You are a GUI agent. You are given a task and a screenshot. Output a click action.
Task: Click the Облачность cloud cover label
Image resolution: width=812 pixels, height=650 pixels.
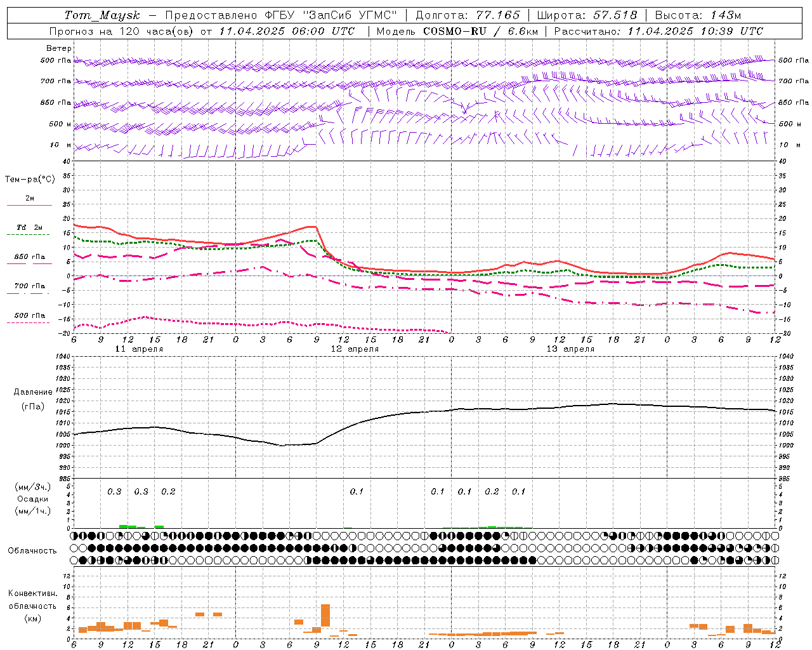click(32, 551)
